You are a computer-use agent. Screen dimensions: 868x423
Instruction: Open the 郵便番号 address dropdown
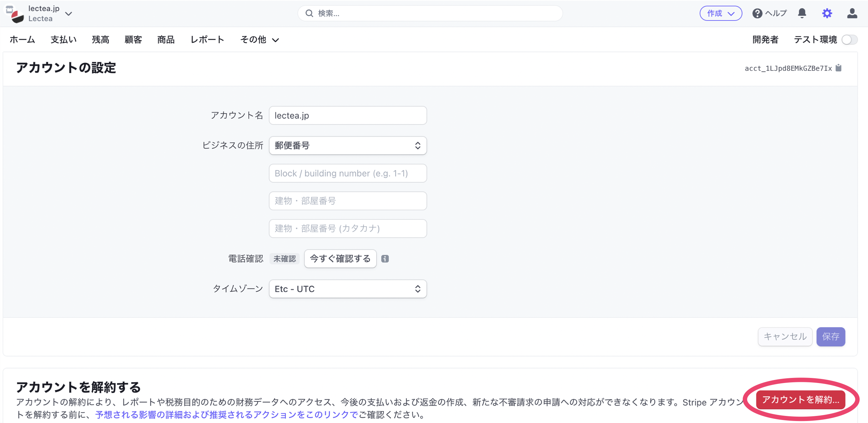click(347, 146)
